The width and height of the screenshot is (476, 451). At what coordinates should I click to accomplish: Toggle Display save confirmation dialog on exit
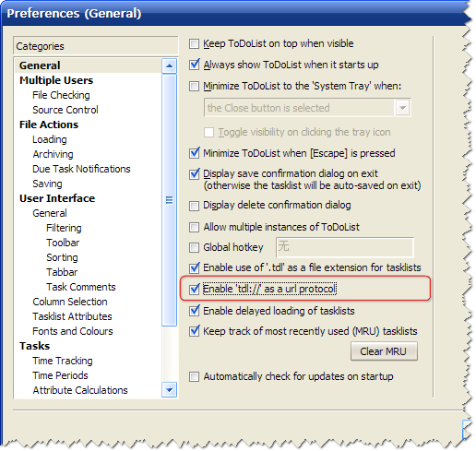194,174
